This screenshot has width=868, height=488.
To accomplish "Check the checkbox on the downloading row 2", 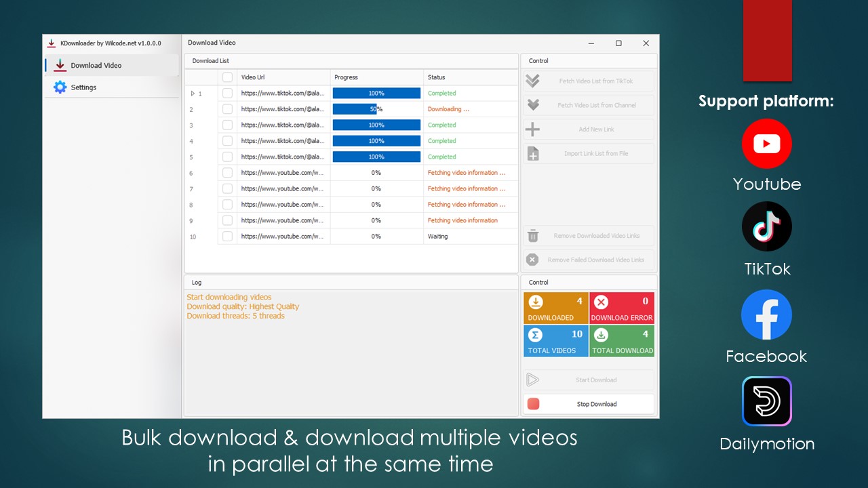I will (x=227, y=108).
